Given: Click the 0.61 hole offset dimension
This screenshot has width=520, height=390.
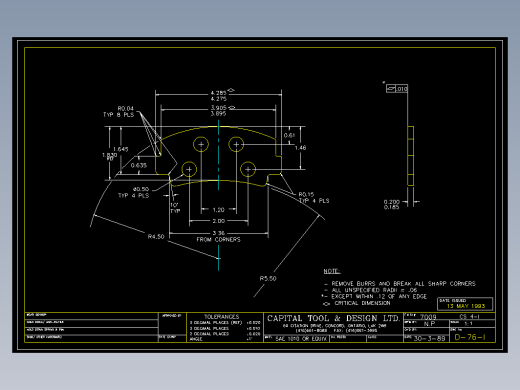Looking at the screenshot, I should click(289, 135).
